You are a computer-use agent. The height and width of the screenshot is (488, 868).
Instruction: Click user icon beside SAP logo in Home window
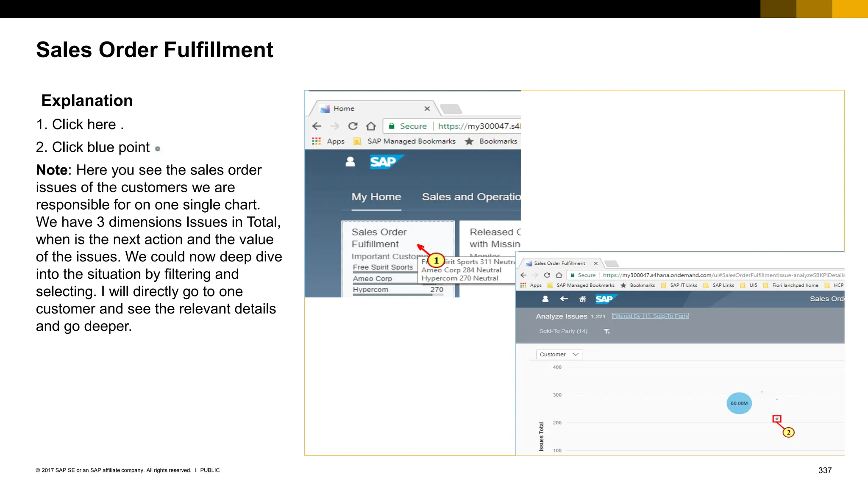point(350,162)
